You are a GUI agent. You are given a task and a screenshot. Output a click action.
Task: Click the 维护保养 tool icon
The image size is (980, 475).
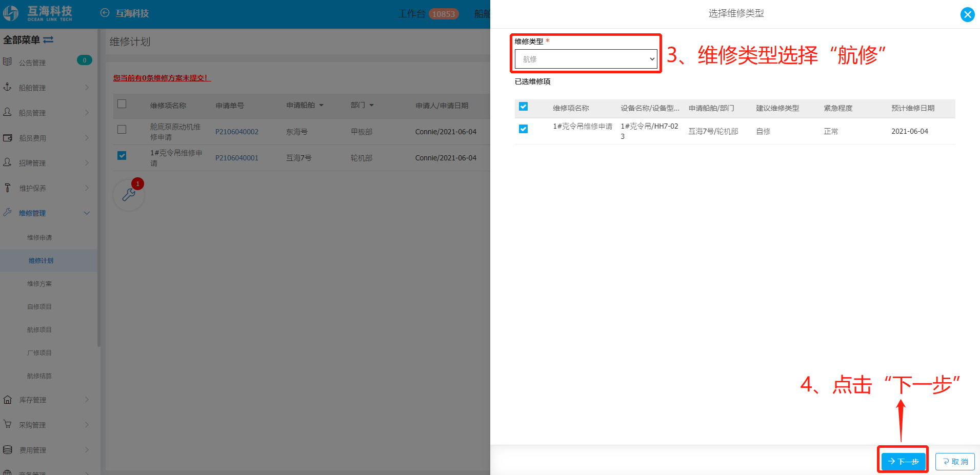7,188
